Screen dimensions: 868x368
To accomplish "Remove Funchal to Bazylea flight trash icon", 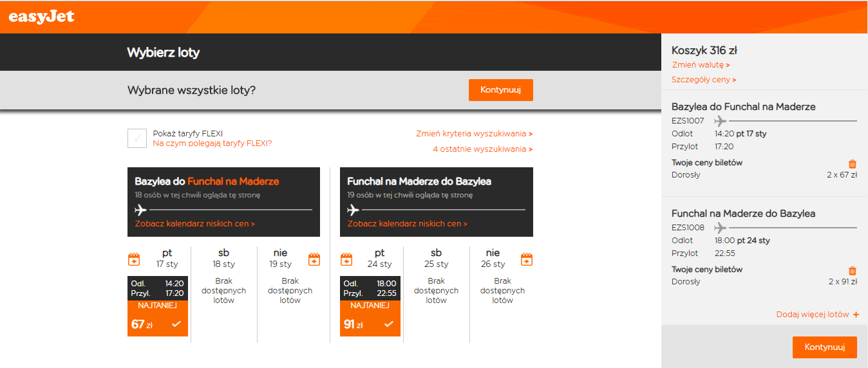I will (x=853, y=271).
